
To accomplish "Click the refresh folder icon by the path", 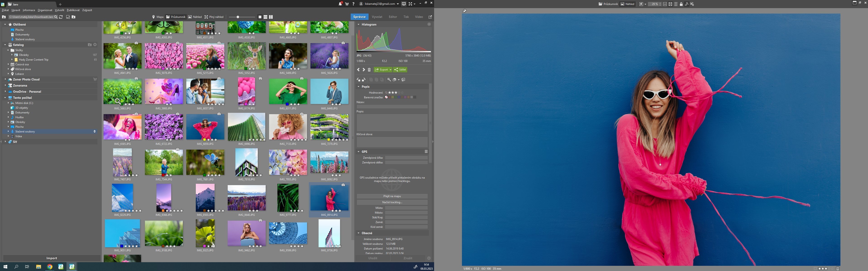I will click(61, 17).
